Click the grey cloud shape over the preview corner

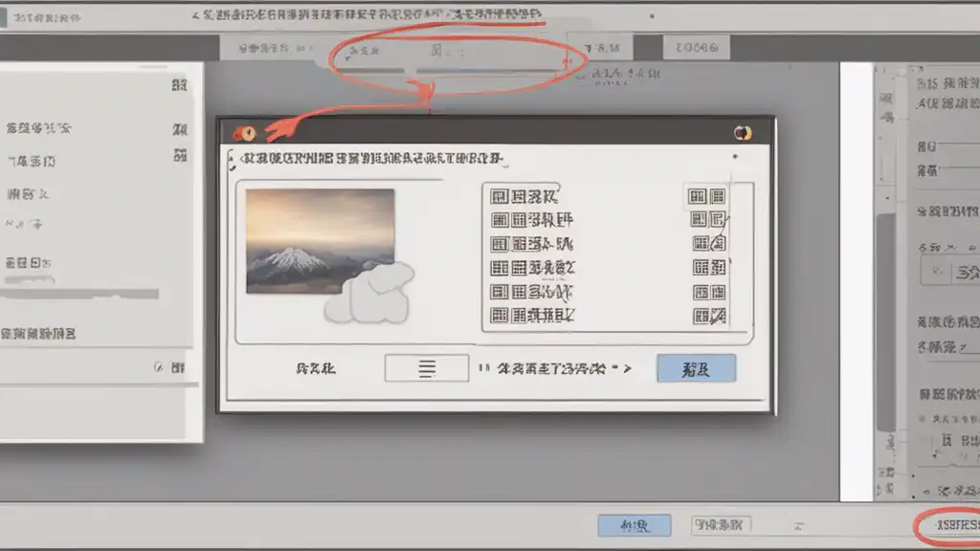coord(370,293)
